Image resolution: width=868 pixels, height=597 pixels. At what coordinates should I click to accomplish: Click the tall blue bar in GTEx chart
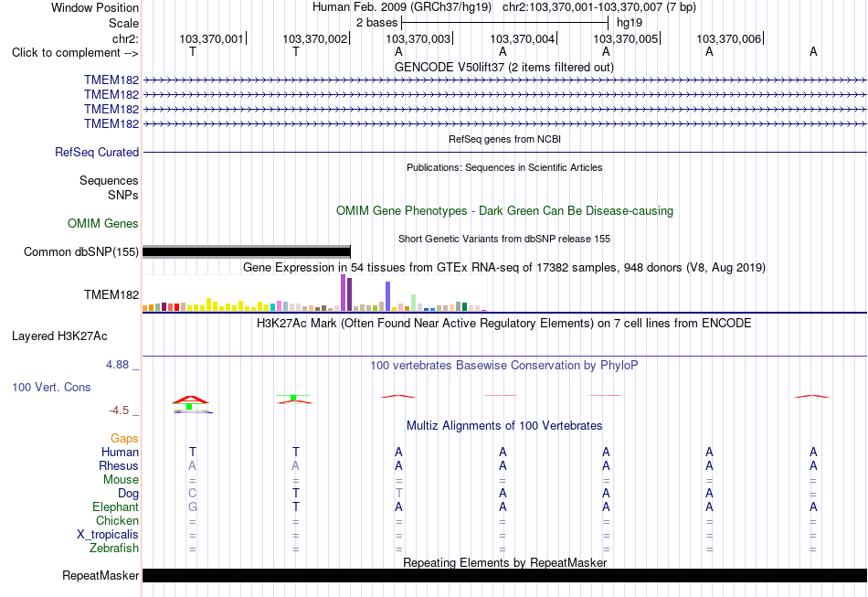pos(388,296)
